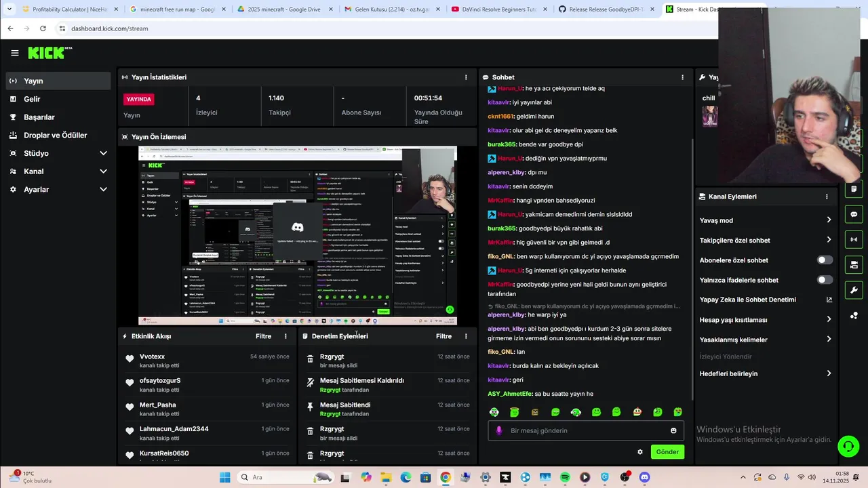The image size is (868, 488).
Task: Open Yavaş mod options chevron
Action: tap(829, 220)
